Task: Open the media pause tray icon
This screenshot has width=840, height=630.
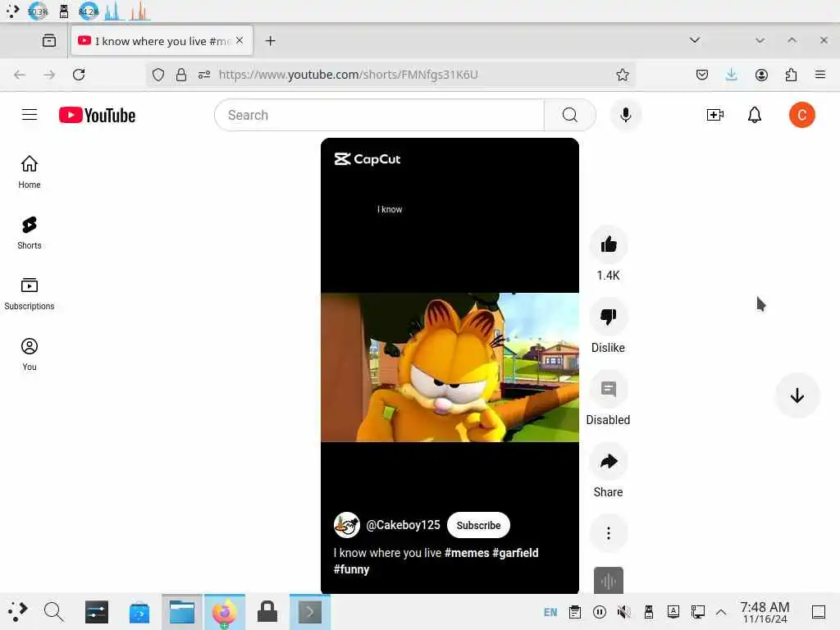Action: (600, 612)
